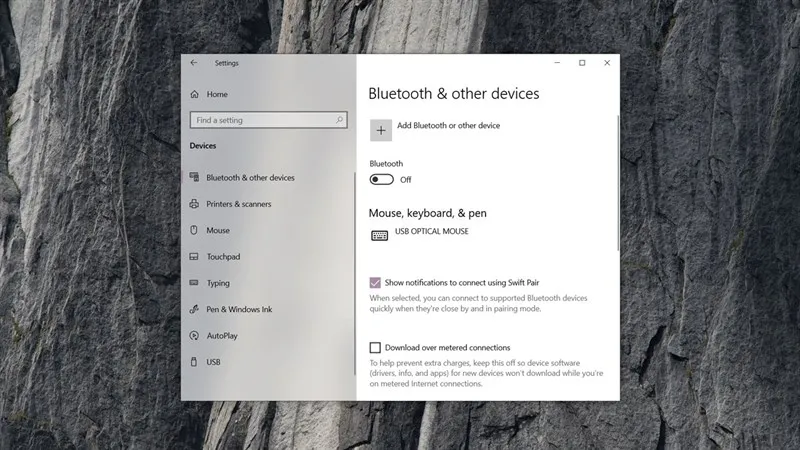Click the Bluetooth & other devices page title

click(454, 93)
